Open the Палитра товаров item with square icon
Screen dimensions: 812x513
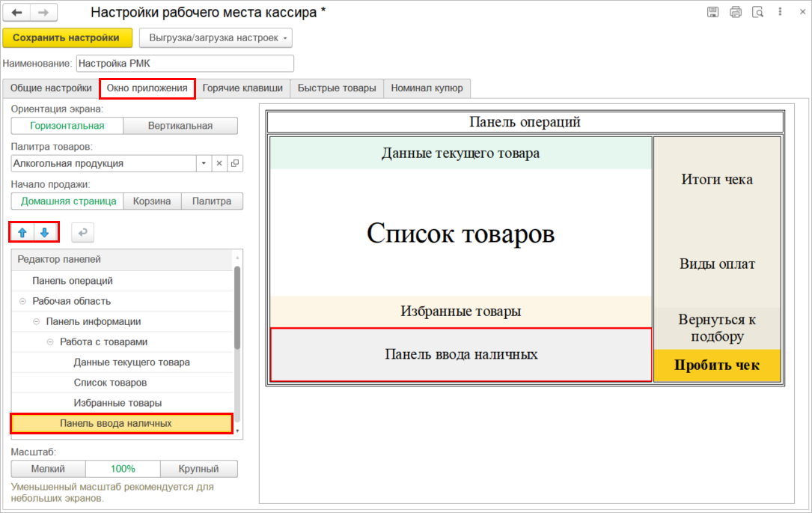235,163
